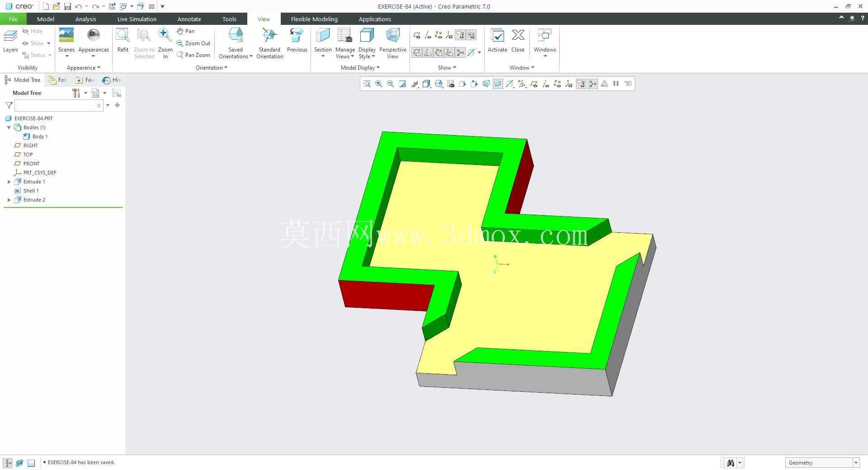This screenshot has width=868, height=470.
Task: Toggle coordinate system display in Show group
Action: pyautogui.click(x=449, y=35)
